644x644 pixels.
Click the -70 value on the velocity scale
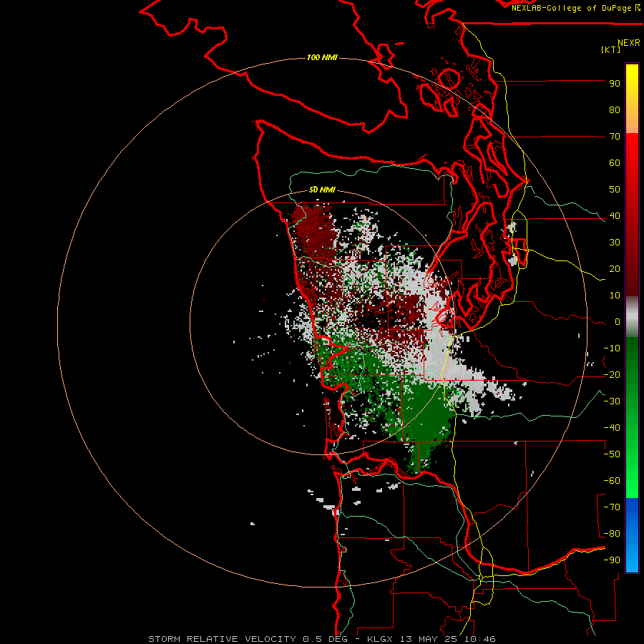tap(612, 507)
